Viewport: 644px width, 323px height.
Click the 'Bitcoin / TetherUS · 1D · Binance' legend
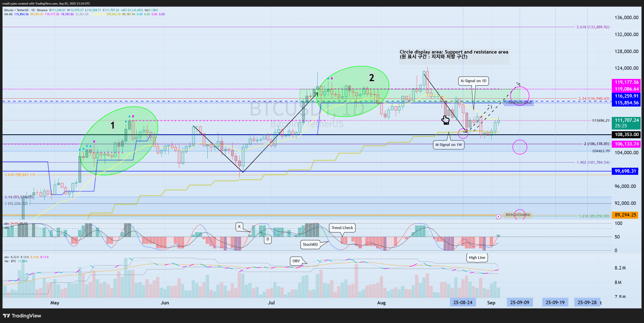(x=26, y=10)
